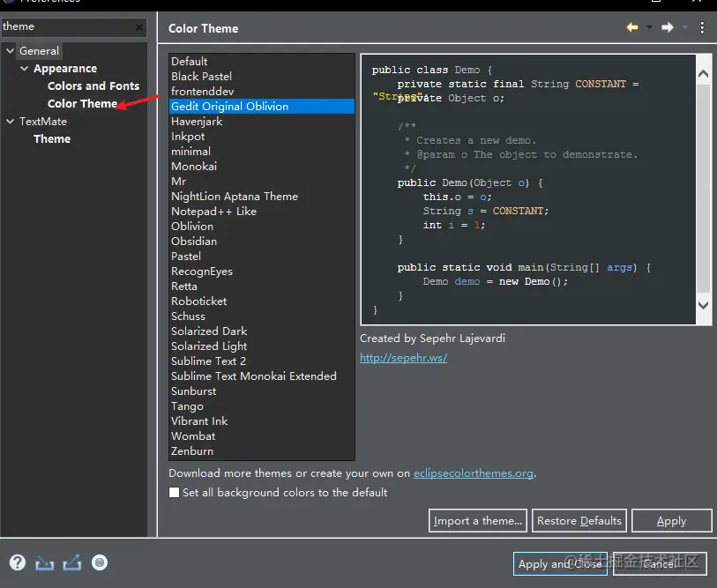Select the Monokai theme

262,167
